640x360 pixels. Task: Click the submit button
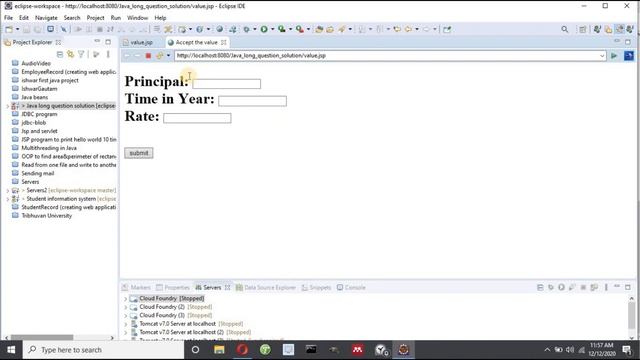[x=139, y=153]
